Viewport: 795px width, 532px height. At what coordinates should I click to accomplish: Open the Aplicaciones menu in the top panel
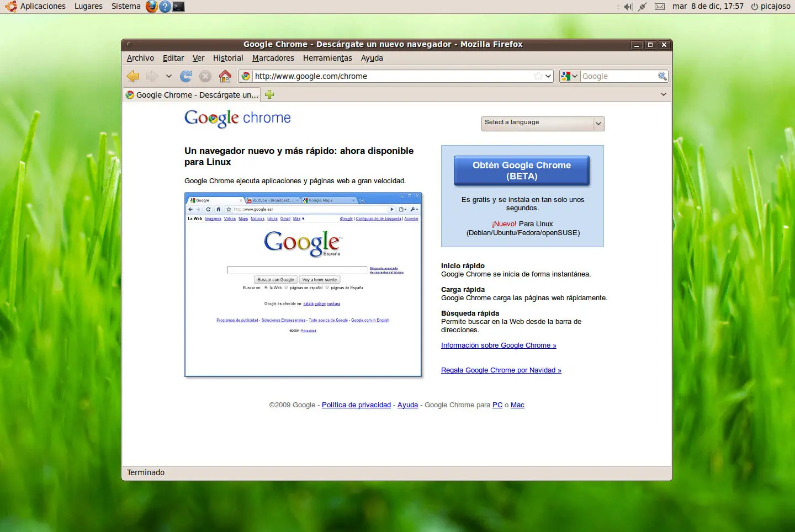point(36,7)
